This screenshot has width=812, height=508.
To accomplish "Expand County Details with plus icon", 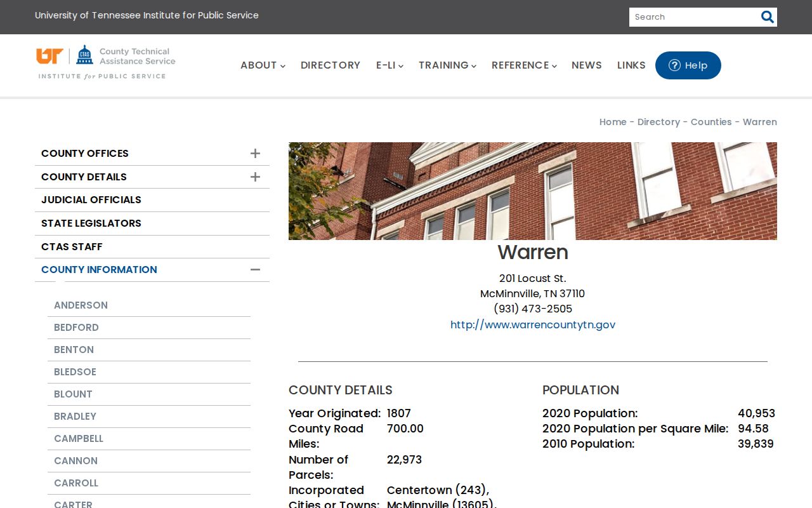I will [x=255, y=177].
